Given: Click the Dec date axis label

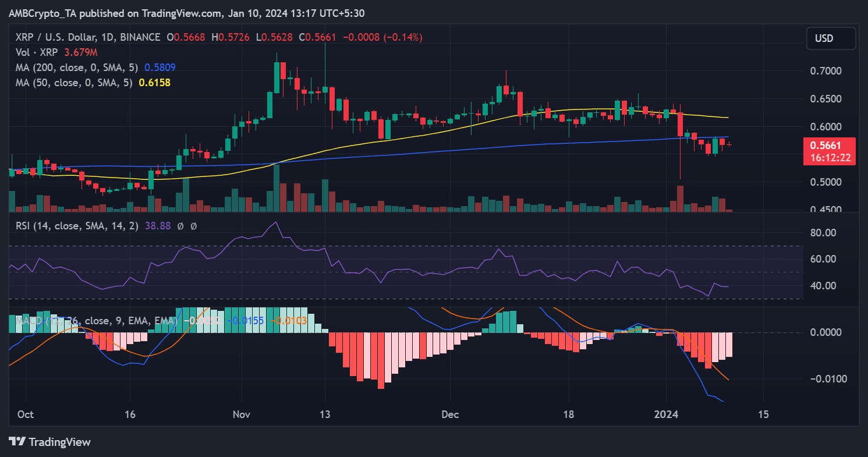Looking at the screenshot, I should point(450,415).
